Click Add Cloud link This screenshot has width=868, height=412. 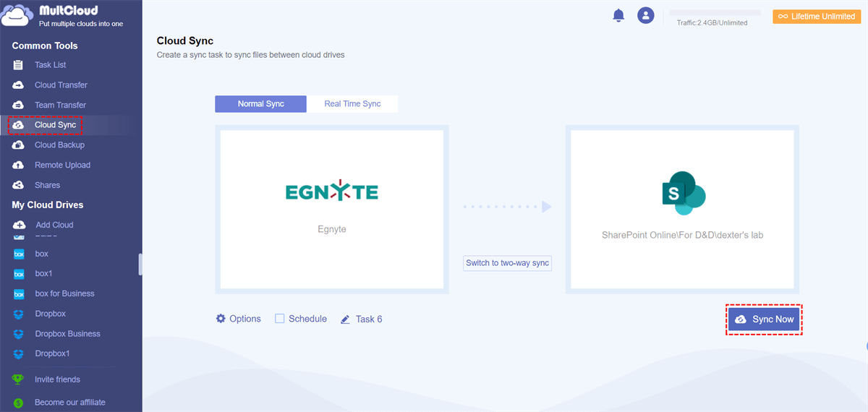coord(55,225)
